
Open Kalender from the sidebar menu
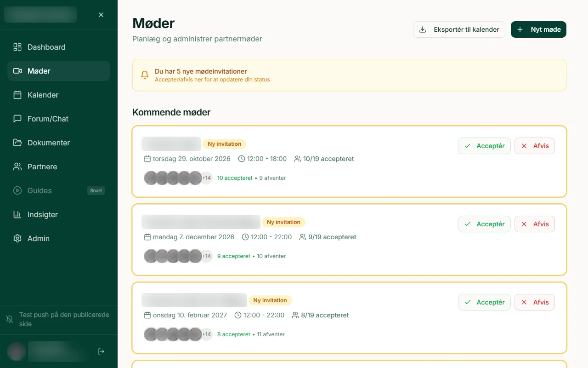[x=59, y=95]
